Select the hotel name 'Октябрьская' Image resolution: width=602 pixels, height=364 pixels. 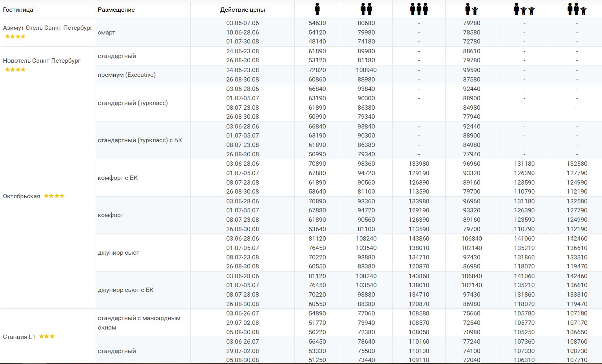pos(22,196)
